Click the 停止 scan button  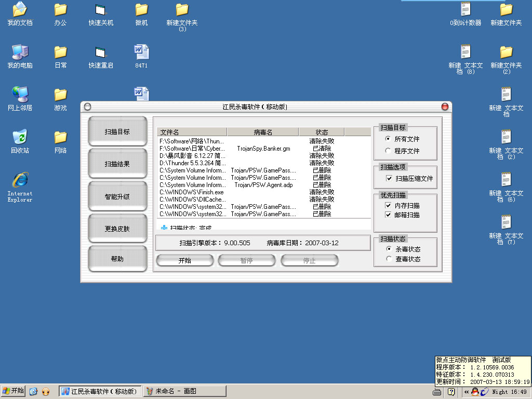(x=310, y=260)
